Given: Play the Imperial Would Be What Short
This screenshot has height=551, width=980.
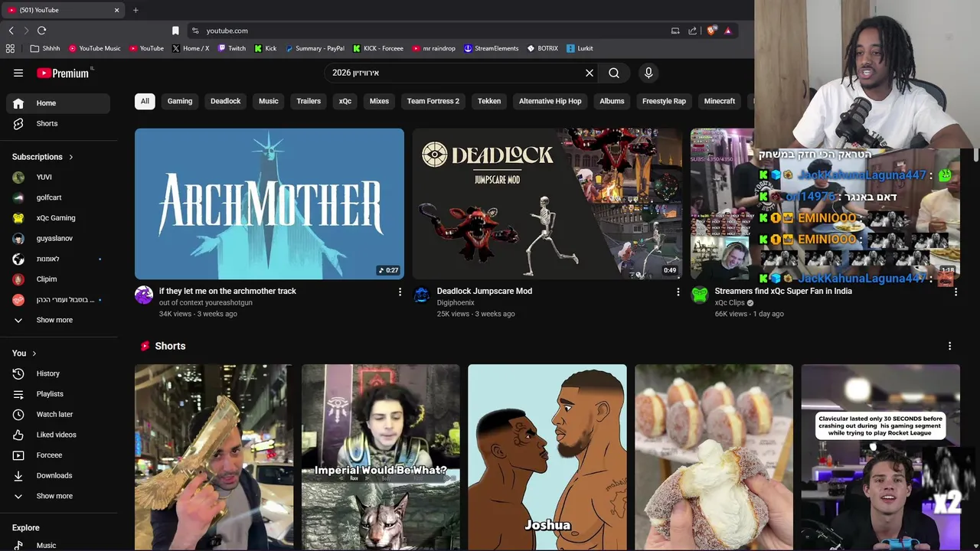Looking at the screenshot, I should click(x=381, y=458).
